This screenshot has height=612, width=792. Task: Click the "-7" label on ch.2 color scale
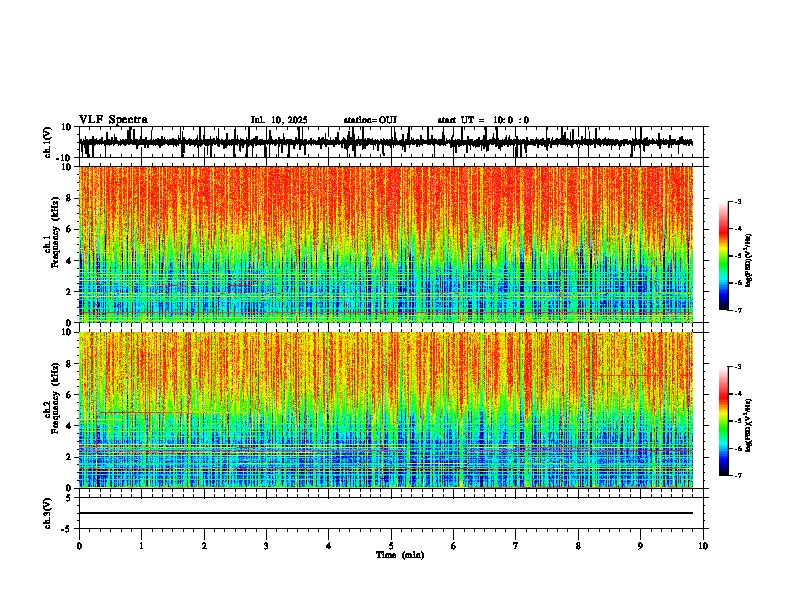point(737,475)
